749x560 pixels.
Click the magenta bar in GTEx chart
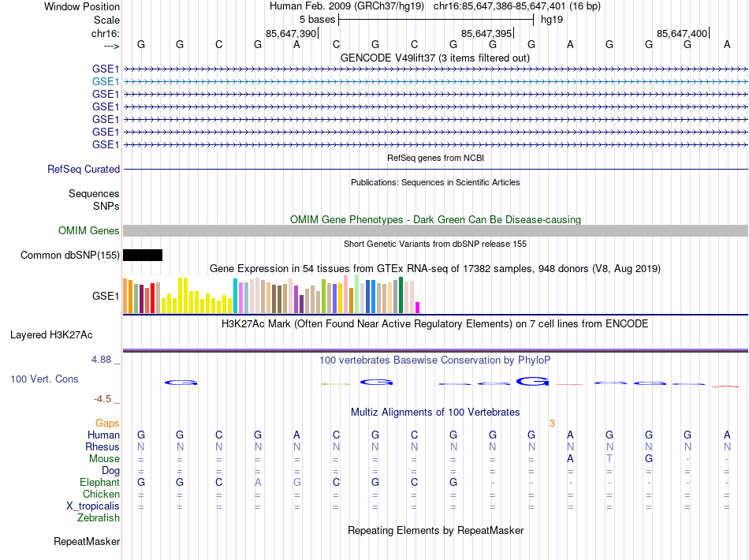(x=418, y=308)
